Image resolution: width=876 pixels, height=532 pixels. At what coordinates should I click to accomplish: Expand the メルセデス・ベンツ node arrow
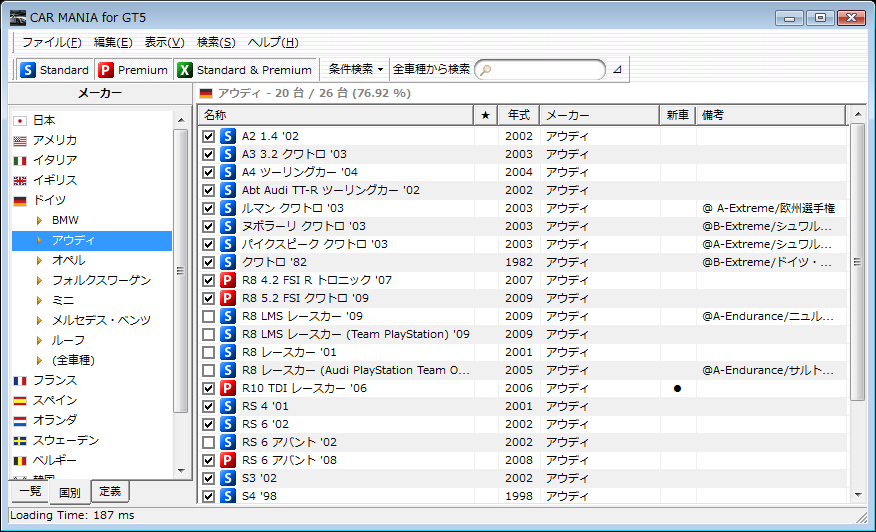(39, 320)
